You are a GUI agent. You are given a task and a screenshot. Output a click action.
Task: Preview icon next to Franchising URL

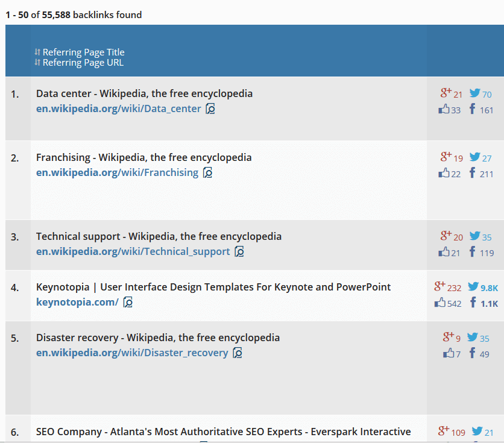[207, 173]
